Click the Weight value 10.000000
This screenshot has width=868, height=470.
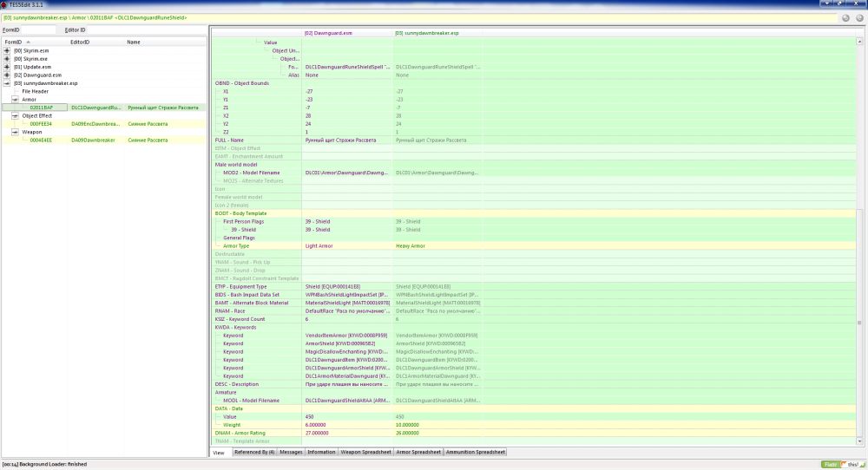click(x=407, y=425)
